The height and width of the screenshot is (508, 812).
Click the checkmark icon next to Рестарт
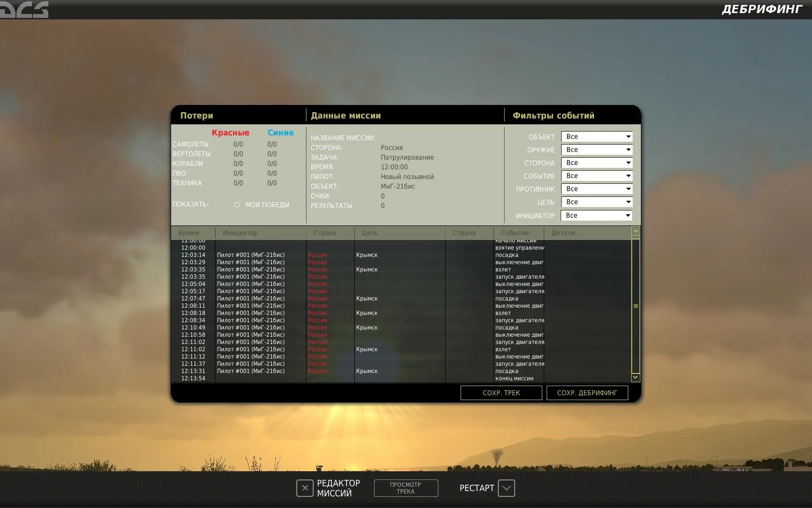[507, 488]
